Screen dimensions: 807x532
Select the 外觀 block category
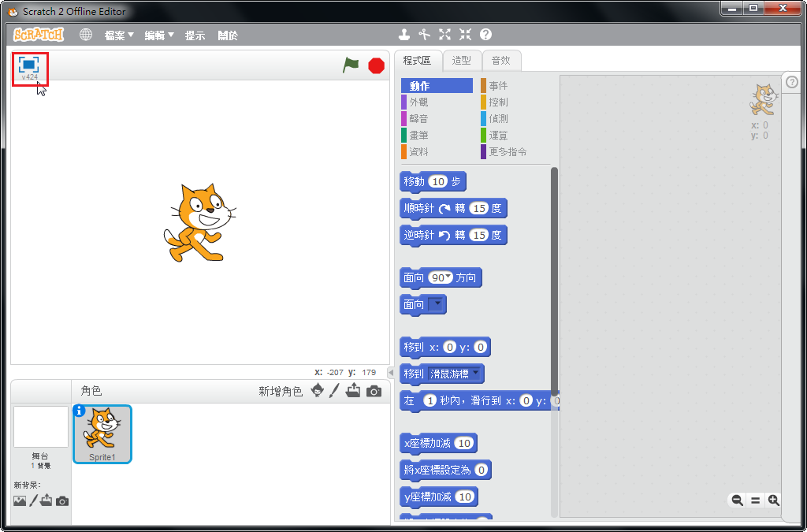[437, 102]
